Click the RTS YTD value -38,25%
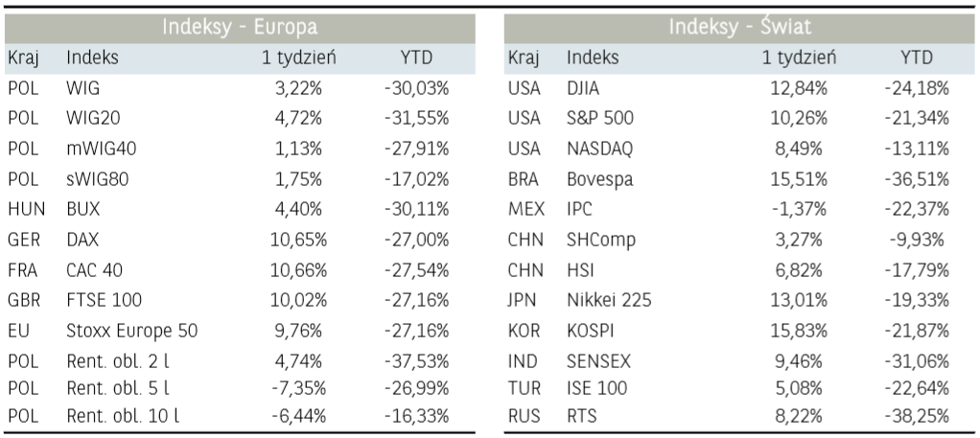This screenshot has height=438, width=980. (x=917, y=416)
